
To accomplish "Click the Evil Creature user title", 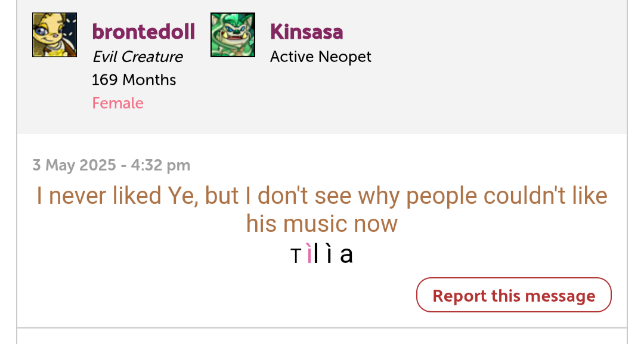I will (x=137, y=57).
